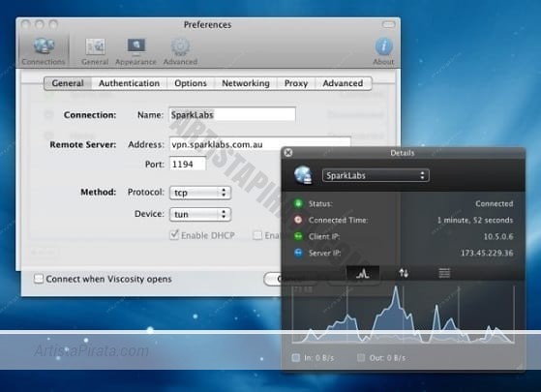The image size is (541, 392).
Task: Open the Protocol dropdown showing tcp
Action: pos(200,193)
